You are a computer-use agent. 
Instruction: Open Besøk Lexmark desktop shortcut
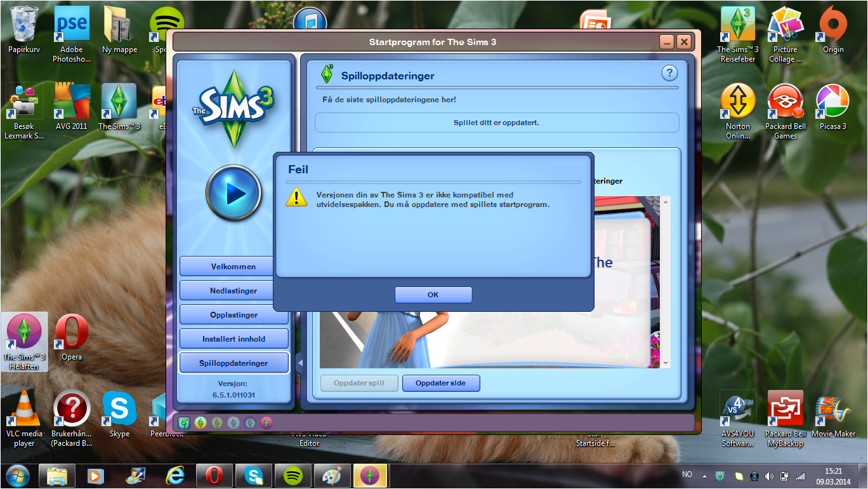coord(23,111)
